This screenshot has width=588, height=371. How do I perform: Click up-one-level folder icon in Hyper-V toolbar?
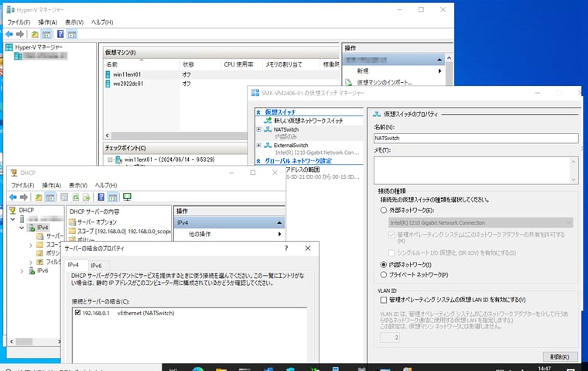(x=35, y=34)
